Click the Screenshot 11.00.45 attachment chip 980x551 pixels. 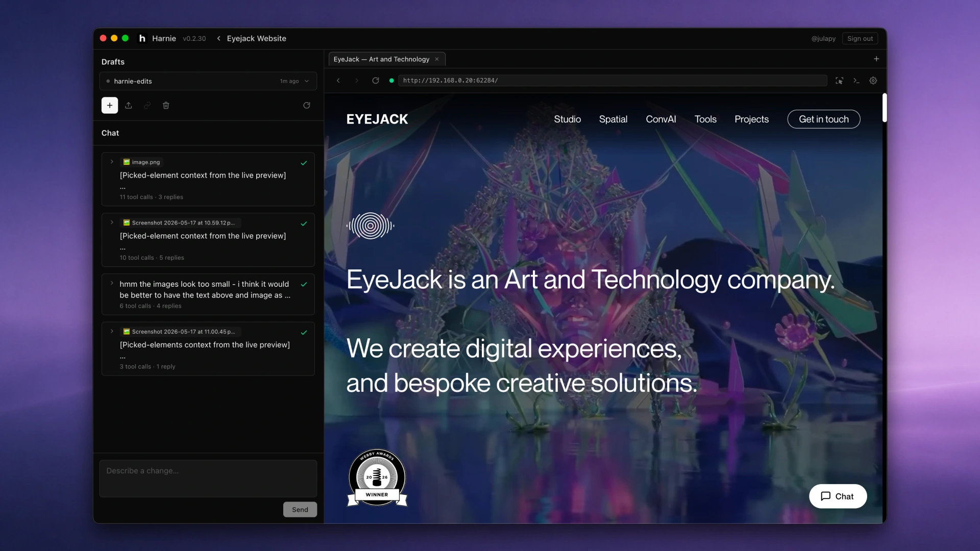click(180, 331)
